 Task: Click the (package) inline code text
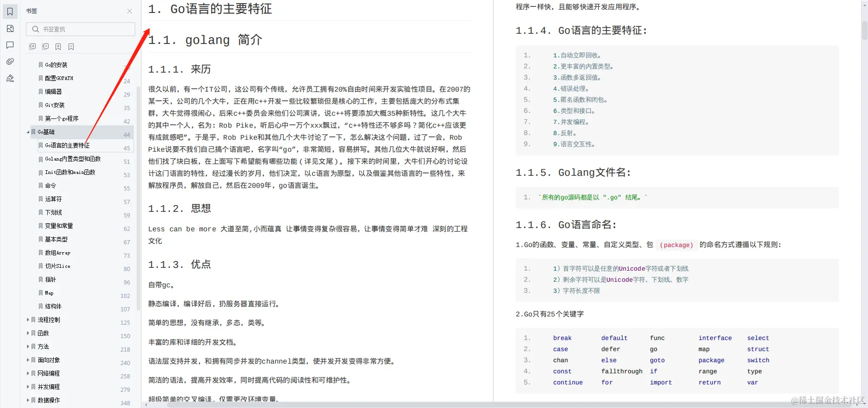click(676, 245)
